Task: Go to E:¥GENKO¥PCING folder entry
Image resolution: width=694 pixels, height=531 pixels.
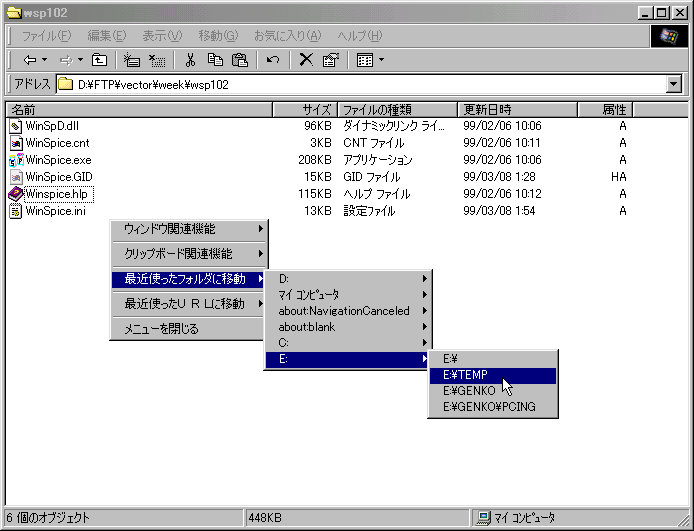Action: [x=493, y=407]
